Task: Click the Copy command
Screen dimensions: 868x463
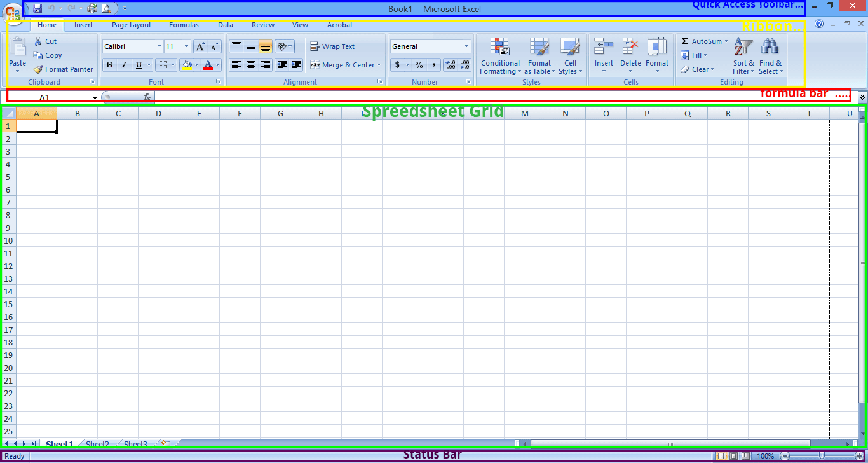Action: click(48, 55)
